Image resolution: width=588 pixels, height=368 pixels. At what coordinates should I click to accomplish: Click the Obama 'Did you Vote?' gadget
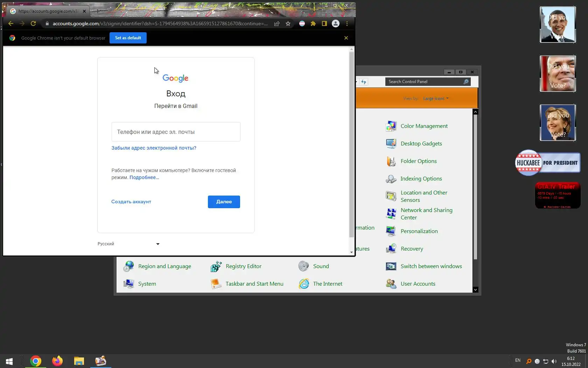click(x=558, y=25)
